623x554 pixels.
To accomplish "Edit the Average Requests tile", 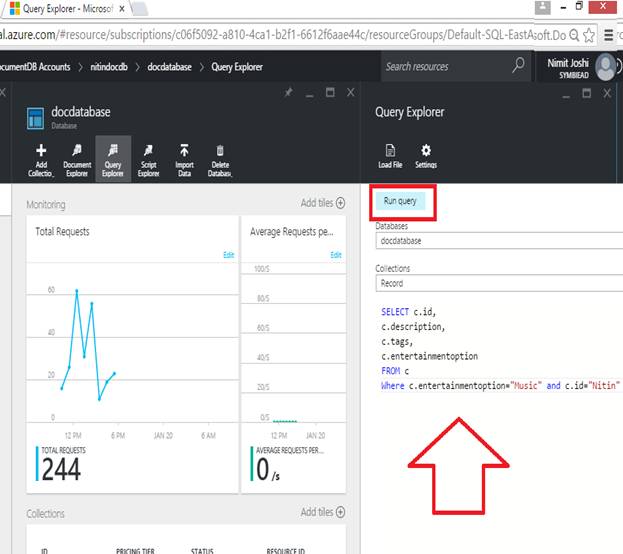I will pos(336,255).
